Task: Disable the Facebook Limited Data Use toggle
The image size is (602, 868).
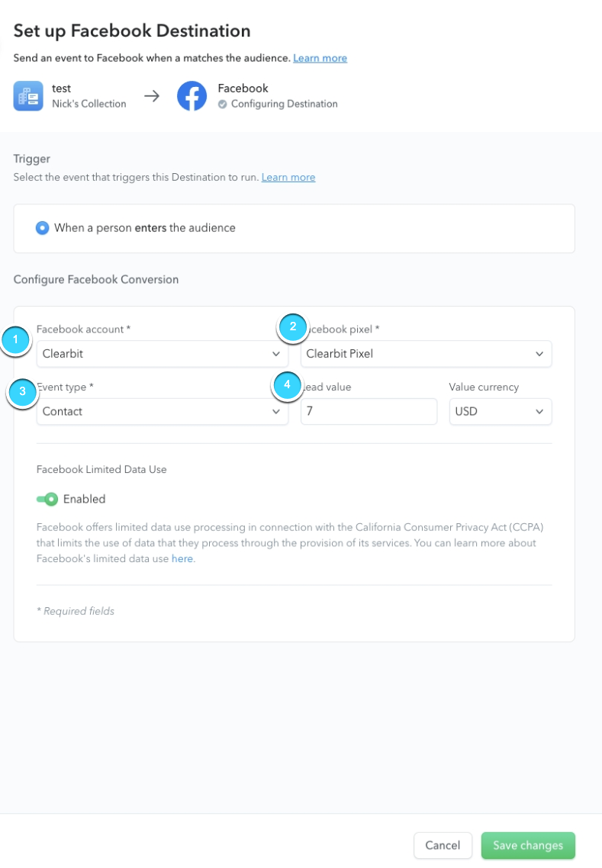Action: point(47,500)
